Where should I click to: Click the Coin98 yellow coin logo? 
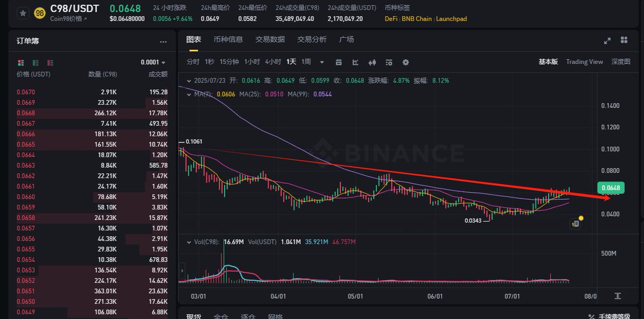(x=40, y=13)
